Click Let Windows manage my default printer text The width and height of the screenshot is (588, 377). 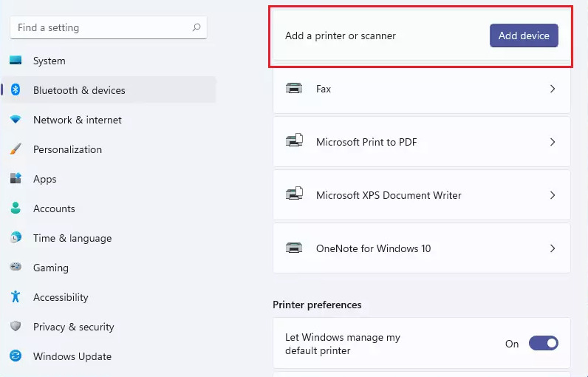coord(342,344)
